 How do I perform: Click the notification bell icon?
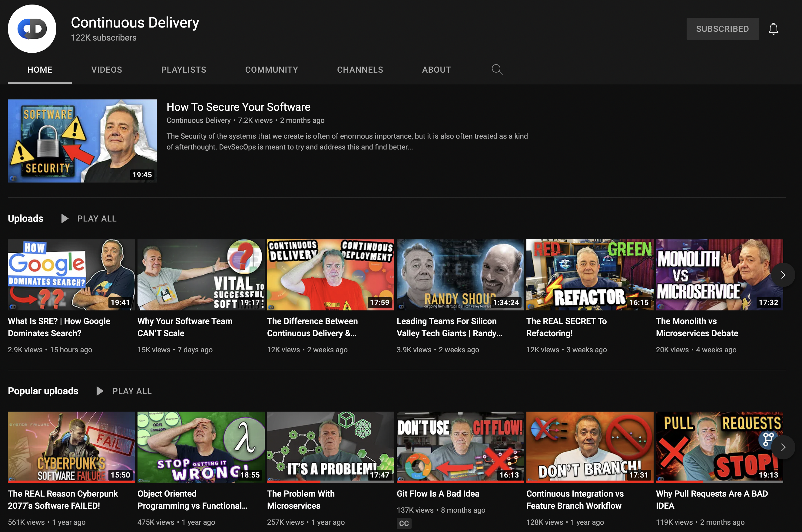pyautogui.click(x=773, y=29)
